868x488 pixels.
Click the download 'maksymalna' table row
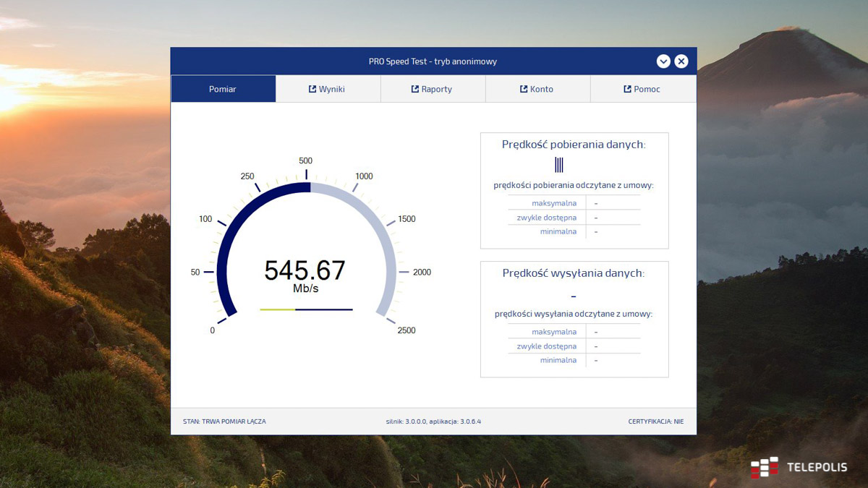point(574,203)
